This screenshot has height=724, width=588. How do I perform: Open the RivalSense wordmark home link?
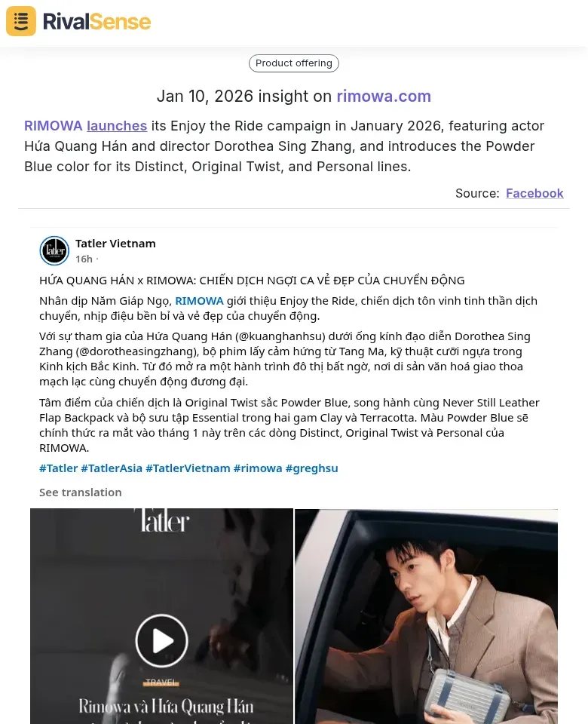tap(96, 21)
